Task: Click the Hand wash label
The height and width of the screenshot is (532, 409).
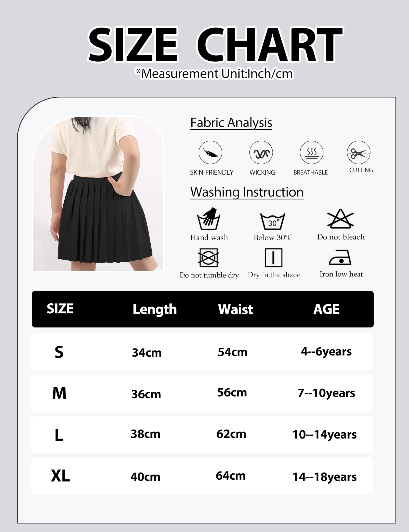Action: coord(209,238)
